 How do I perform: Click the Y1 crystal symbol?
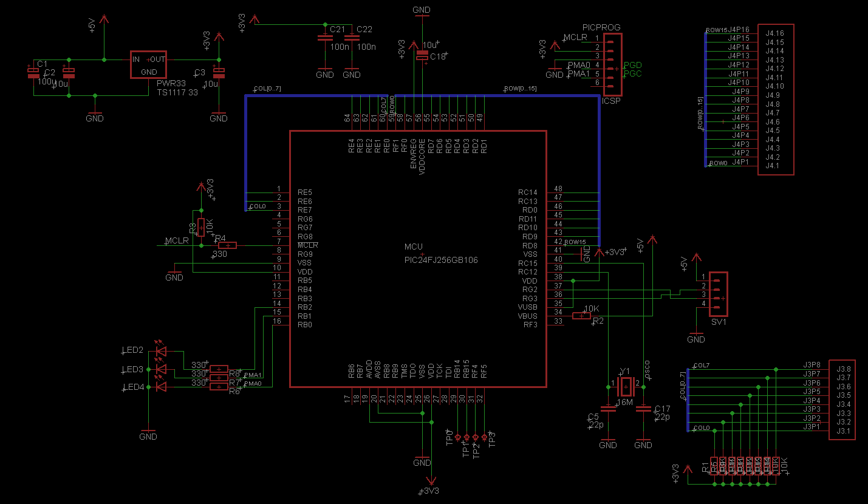(x=625, y=384)
